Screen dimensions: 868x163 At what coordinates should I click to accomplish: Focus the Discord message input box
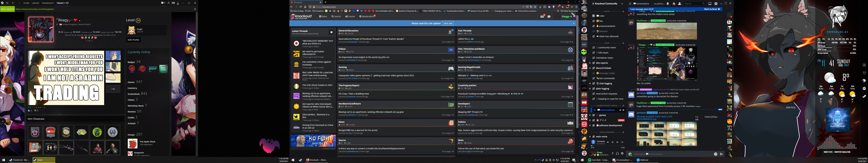pos(674,154)
